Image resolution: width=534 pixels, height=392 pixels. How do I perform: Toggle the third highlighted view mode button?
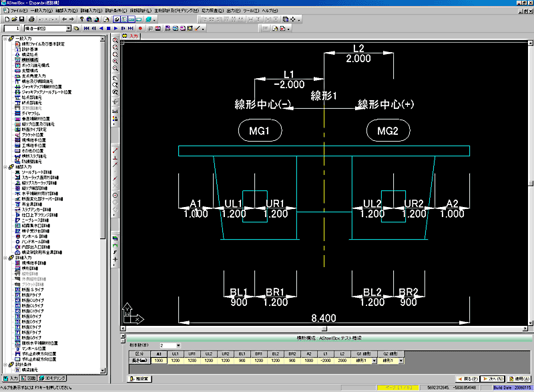131,19
